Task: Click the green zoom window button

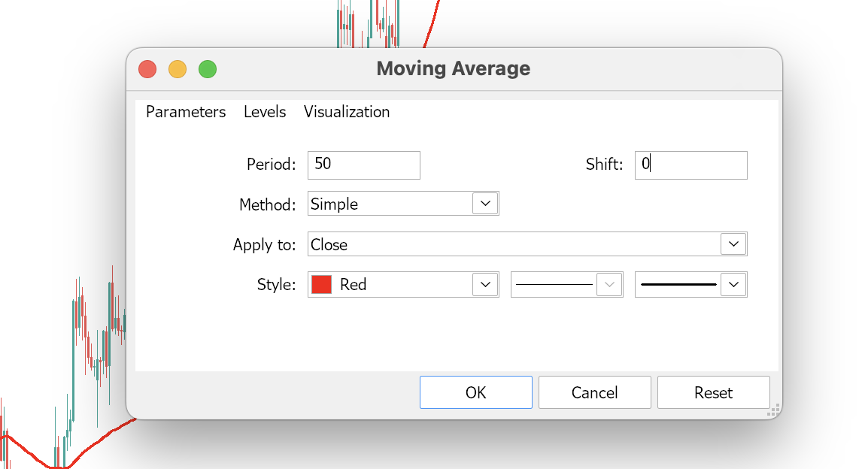Action: [x=208, y=69]
